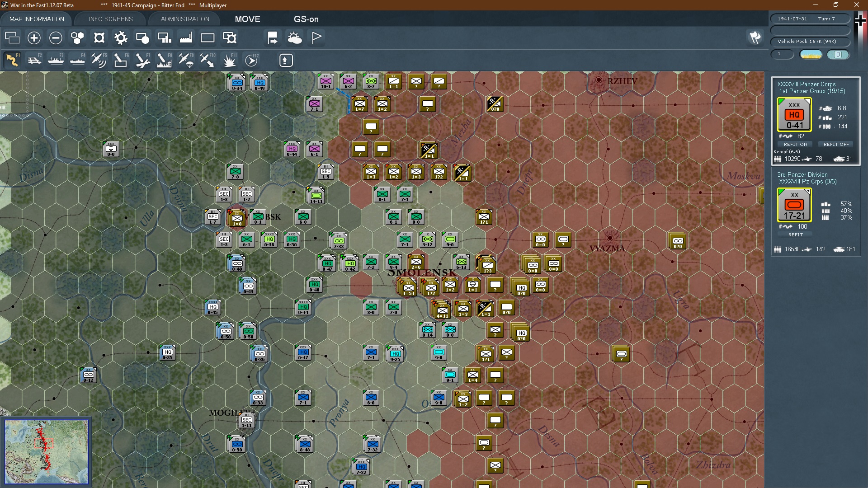This screenshot has width=868, height=488.
Task: Select rail movement mode F2
Action: click(x=34, y=60)
